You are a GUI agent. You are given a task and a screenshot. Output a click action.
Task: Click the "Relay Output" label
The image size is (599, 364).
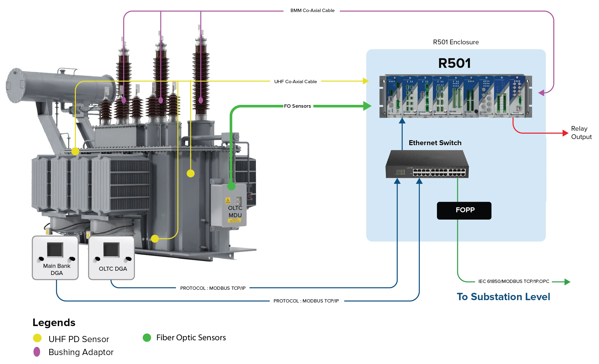[x=581, y=132]
